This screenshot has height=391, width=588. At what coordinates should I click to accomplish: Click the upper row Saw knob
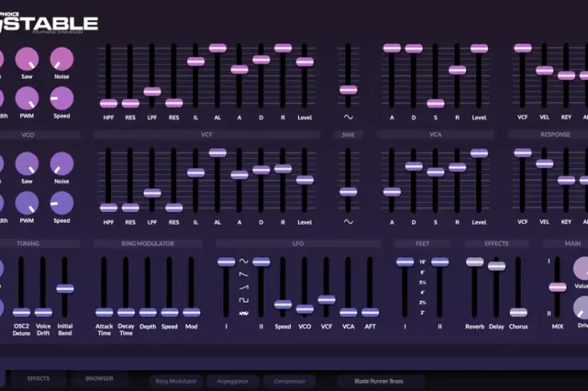[27, 59]
